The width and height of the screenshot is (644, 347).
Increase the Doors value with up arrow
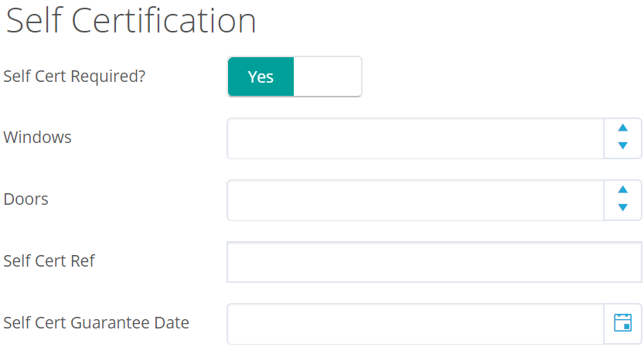click(622, 191)
